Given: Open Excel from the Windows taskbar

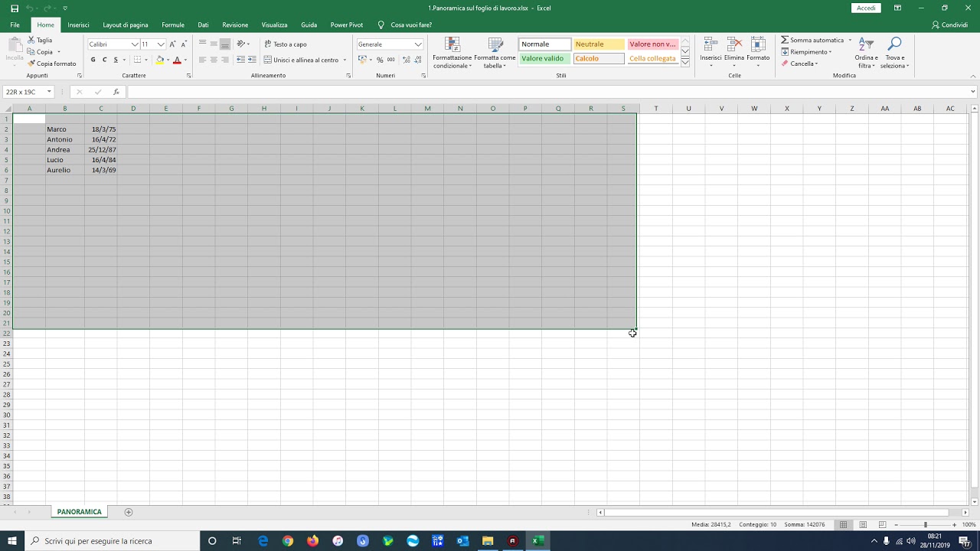Looking at the screenshot, I should pyautogui.click(x=537, y=541).
